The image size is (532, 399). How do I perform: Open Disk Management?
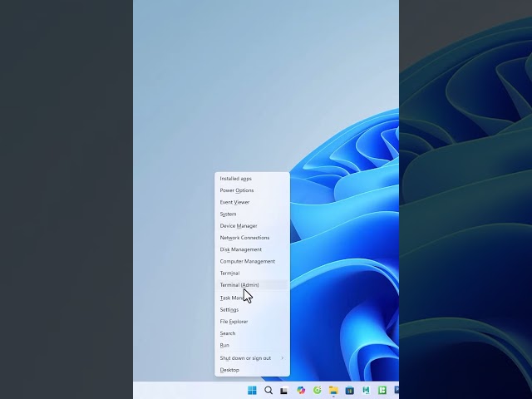[252, 249]
